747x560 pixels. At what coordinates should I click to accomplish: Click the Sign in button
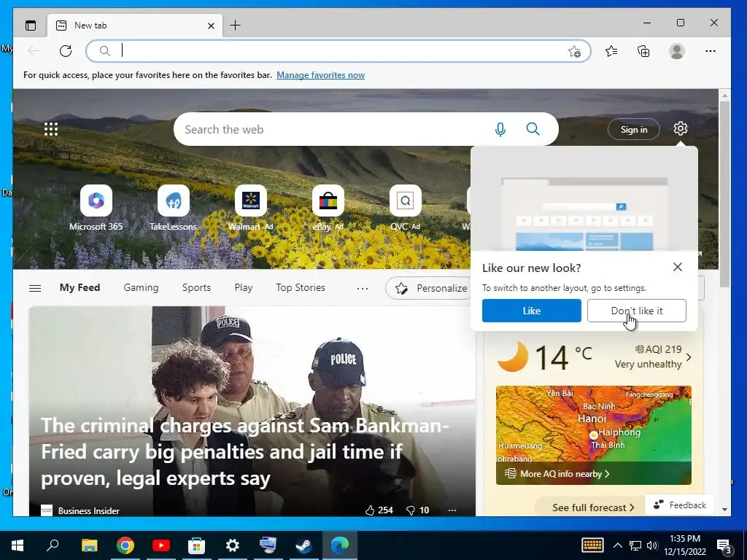[x=634, y=130]
